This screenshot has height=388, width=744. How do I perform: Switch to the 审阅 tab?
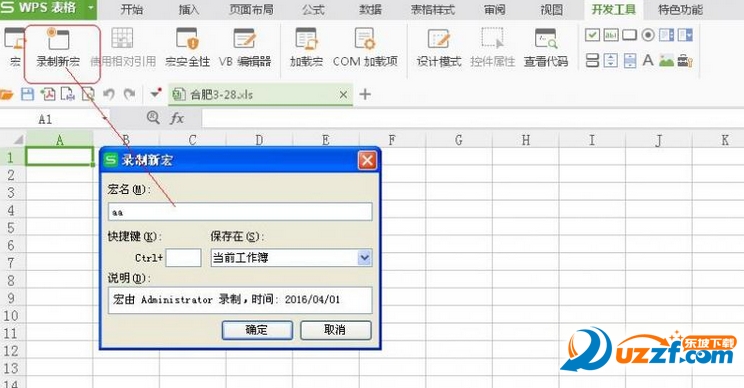[x=494, y=9]
